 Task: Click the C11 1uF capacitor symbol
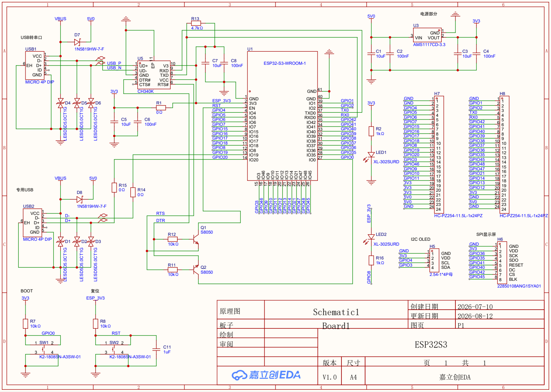pyautogui.click(x=156, y=350)
